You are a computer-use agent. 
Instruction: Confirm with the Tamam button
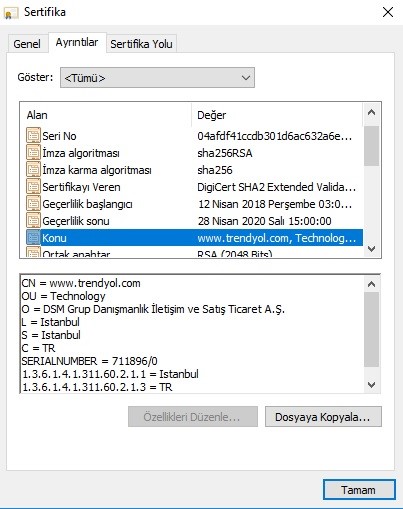click(x=359, y=490)
